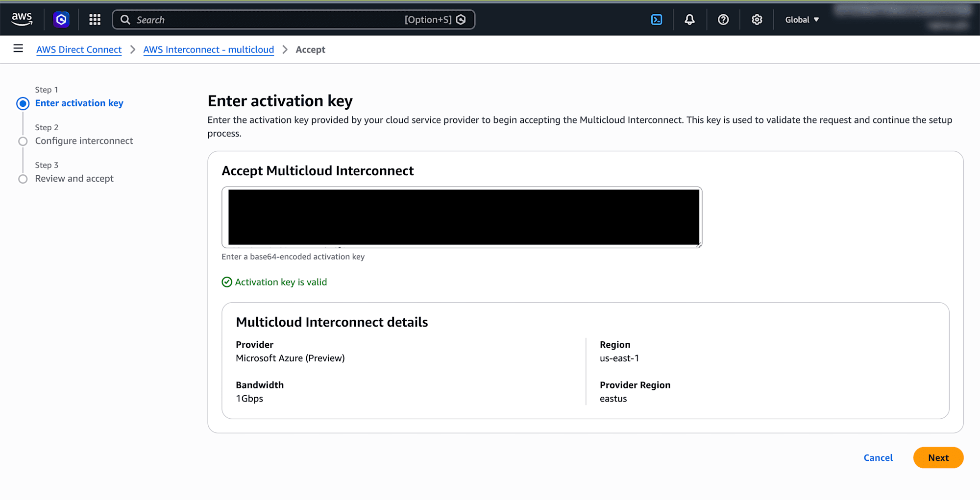Click the search magnifier icon
Image resolution: width=980 pixels, height=500 pixels.
[125, 20]
